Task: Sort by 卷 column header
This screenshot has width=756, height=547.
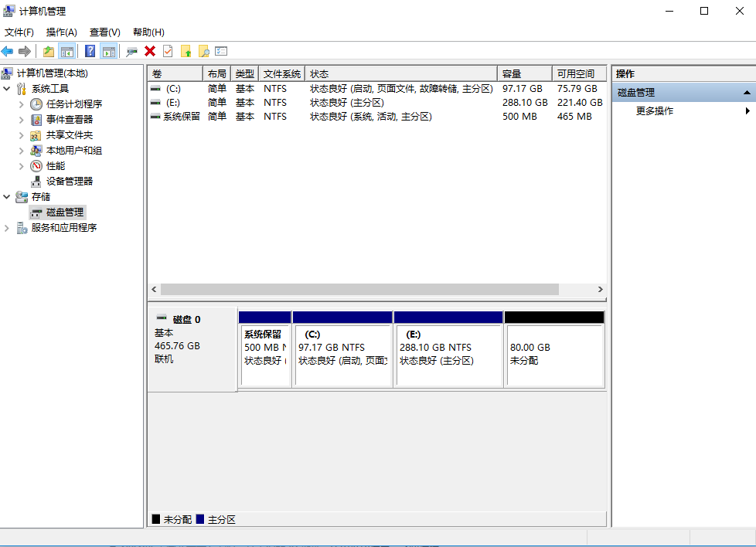Action: click(175, 73)
